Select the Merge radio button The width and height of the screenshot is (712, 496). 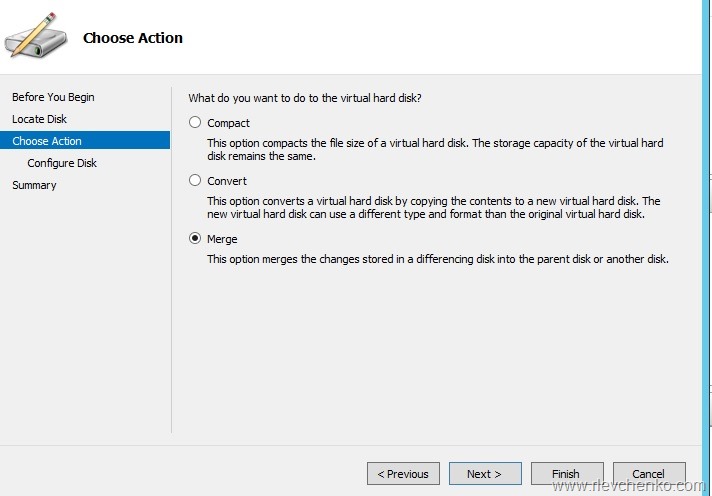[x=195, y=239]
